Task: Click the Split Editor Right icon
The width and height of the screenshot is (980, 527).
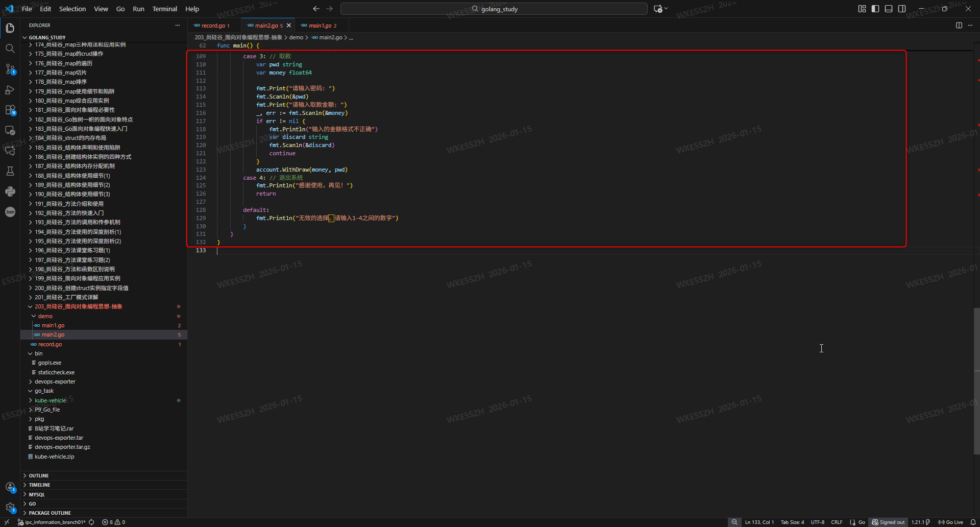Action: tap(959, 25)
